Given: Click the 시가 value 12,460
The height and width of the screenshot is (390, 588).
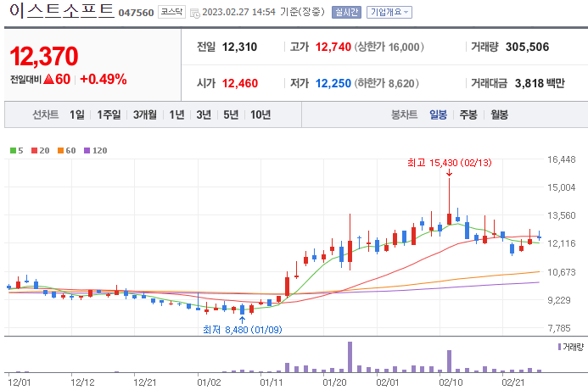Looking at the screenshot, I should (x=240, y=83).
